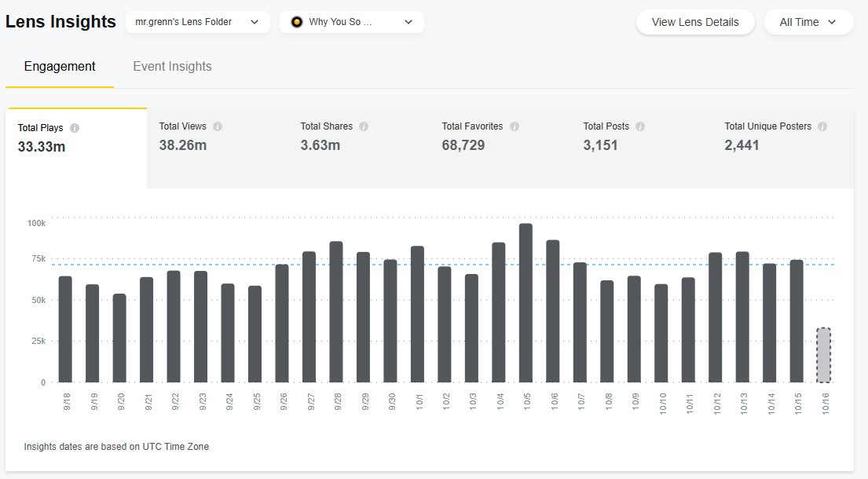868x479 pixels.
Task: Click info icon beside Total Shares
Action: click(364, 126)
